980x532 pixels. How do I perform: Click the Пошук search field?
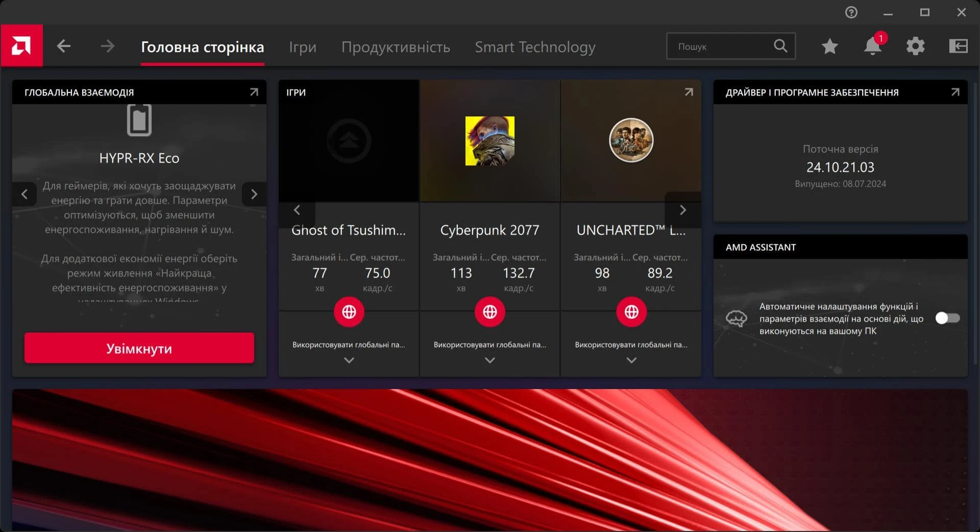(x=730, y=46)
